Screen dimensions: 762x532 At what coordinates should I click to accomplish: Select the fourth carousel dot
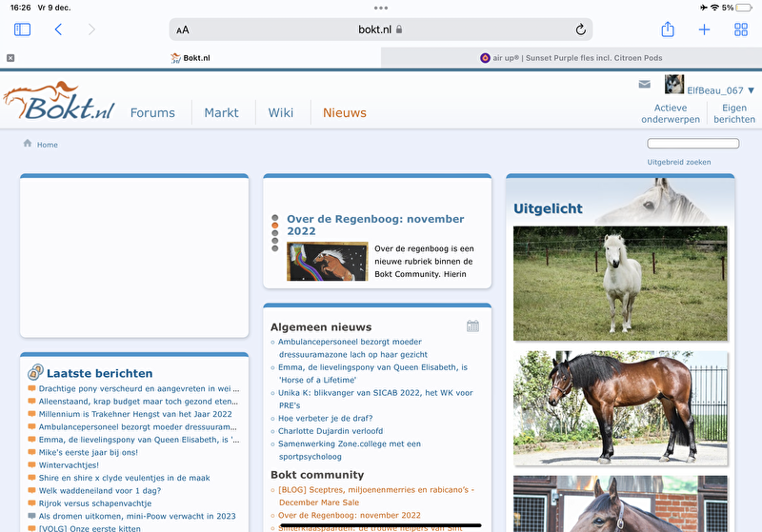(275, 241)
